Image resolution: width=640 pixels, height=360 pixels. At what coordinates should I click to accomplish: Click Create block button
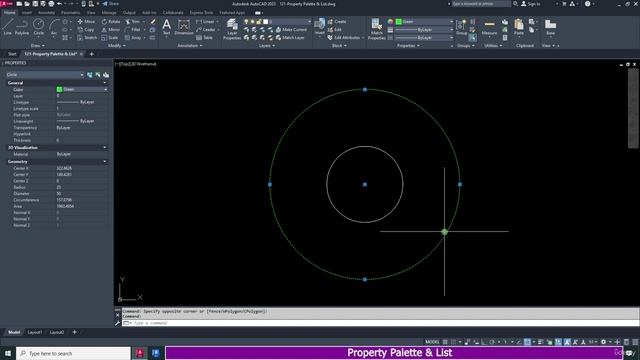click(337, 22)
